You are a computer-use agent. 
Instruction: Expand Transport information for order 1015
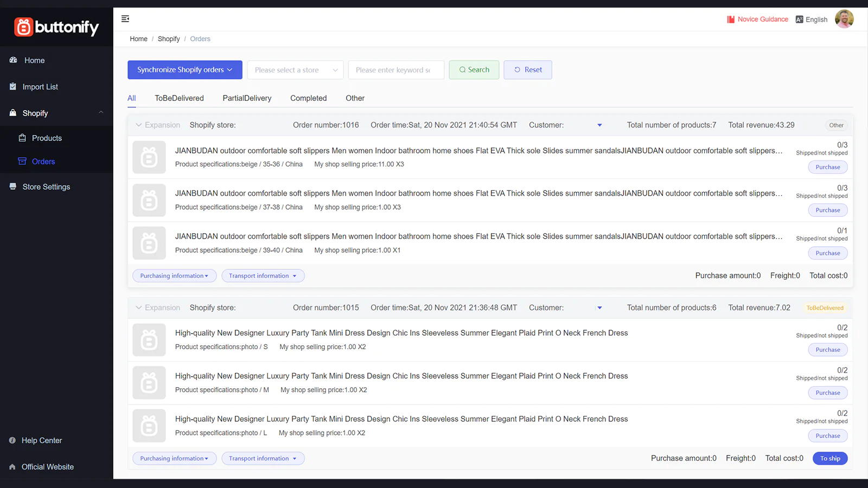coord(263,459)
